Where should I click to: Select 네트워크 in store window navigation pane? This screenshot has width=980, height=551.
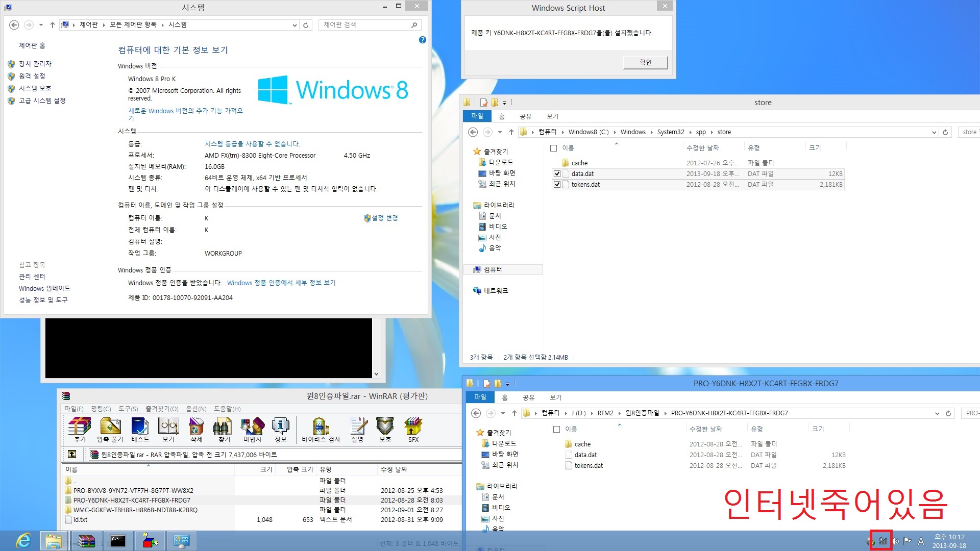(496, 291)
